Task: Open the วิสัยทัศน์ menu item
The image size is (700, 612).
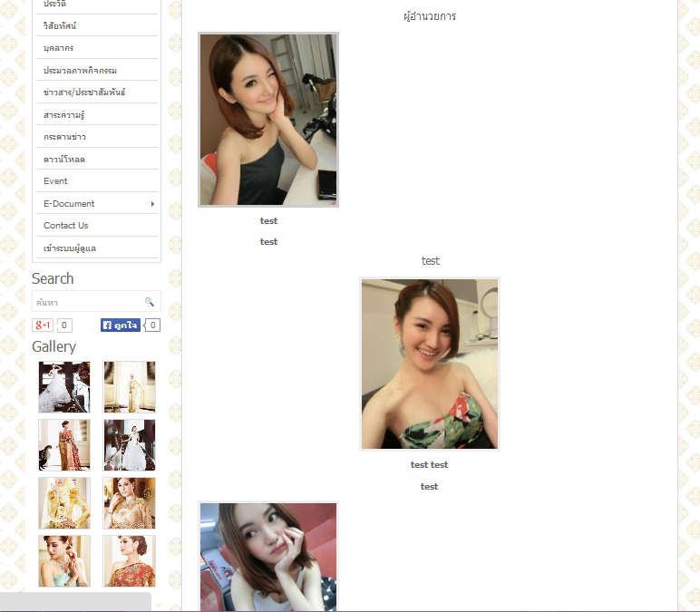Action: pos(97,25)
